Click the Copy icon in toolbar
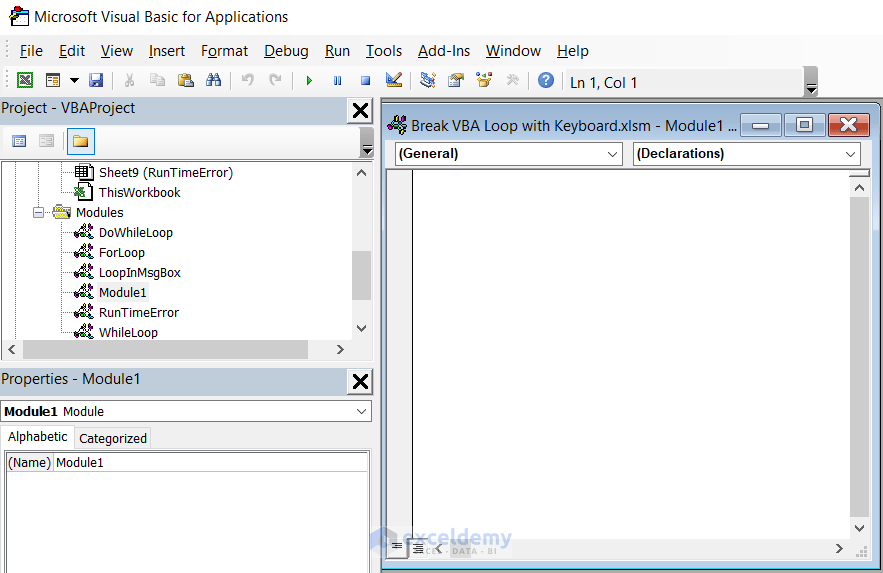 pos(157,80)
